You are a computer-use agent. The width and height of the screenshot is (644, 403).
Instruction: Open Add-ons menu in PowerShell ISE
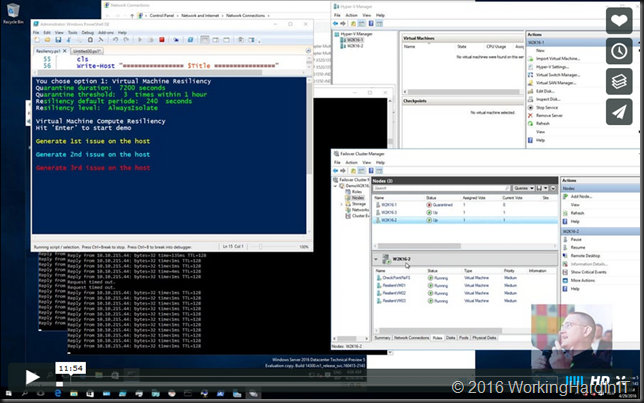[x=106, y=32]
